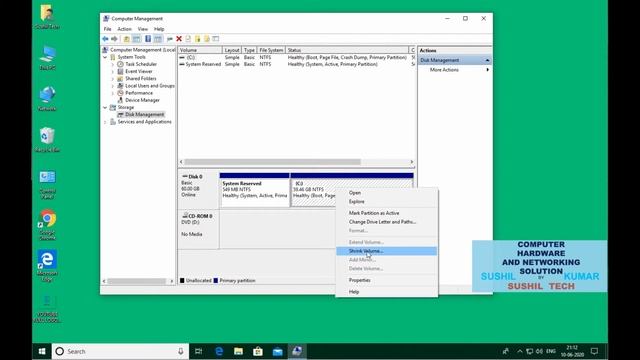The width and height of the screenshot is (640, 360).
Task: Open the File menu
Action: [107, 29]
